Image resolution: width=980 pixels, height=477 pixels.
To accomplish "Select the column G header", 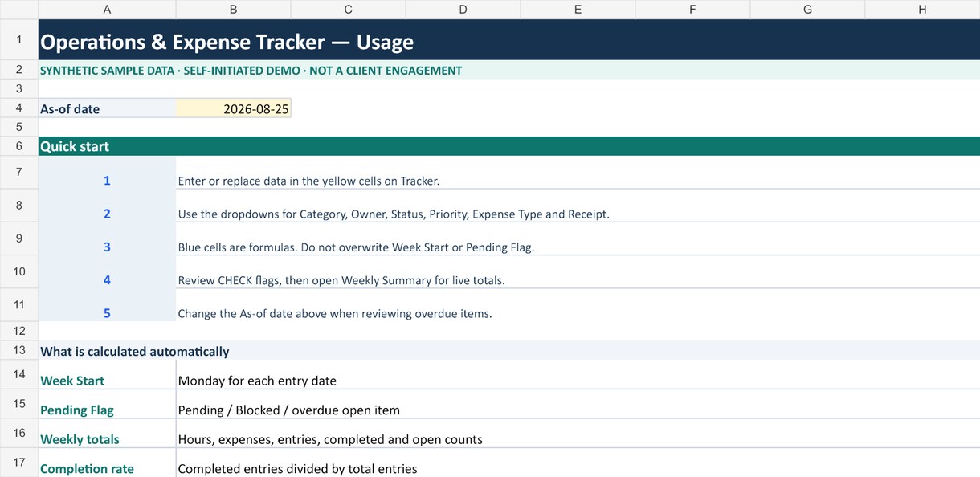I will (x=807, y=10).
